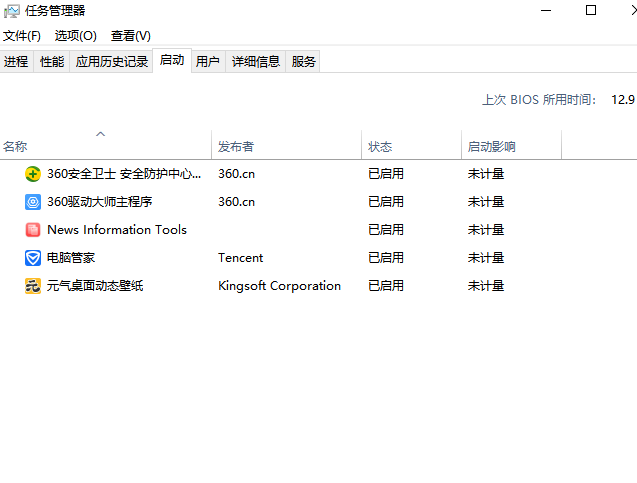The width and height of the screenshot is (637, 483).
Task: Select the Kingsoft Corporation publisher cell
Action: click(x=279, y=286)
